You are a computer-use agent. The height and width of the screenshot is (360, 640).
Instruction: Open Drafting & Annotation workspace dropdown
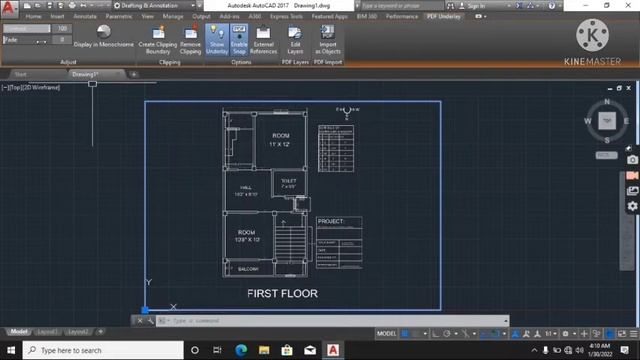coord(154,6)
